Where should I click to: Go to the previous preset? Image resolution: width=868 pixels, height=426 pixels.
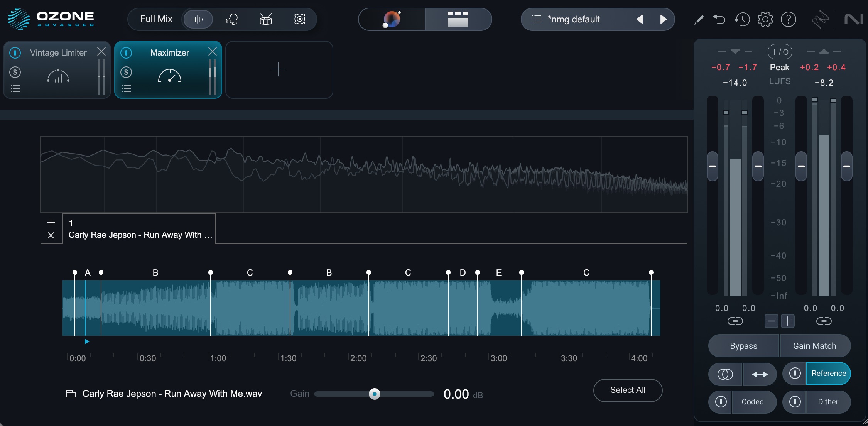[x=640, y=19]
